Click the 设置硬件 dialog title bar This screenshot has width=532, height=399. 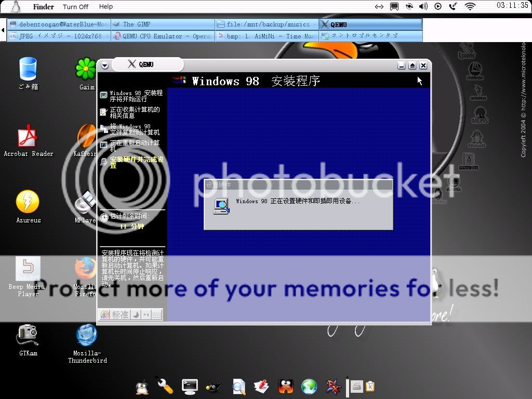pos(298,185)
